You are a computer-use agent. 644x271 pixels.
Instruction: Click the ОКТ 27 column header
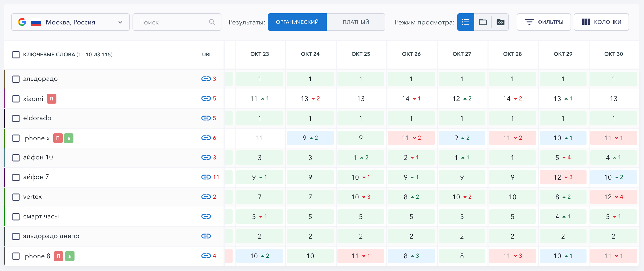click(x=462, y=54)
